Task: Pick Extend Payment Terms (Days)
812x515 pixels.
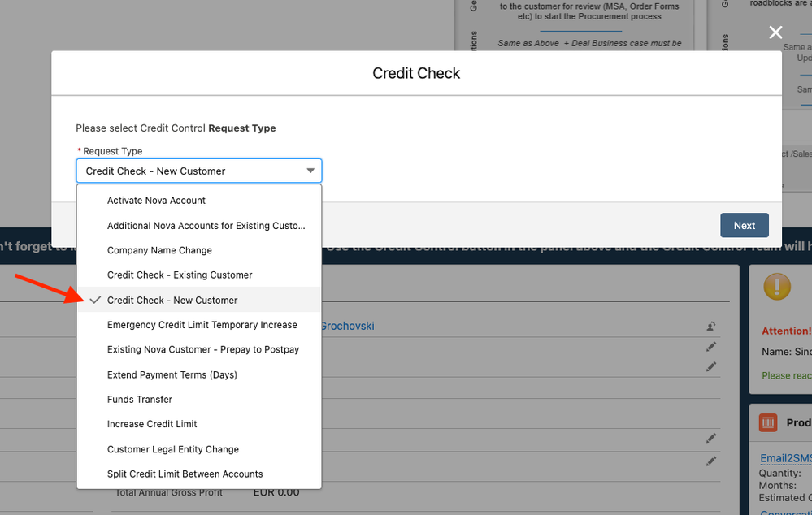Action: pos(199,374)
